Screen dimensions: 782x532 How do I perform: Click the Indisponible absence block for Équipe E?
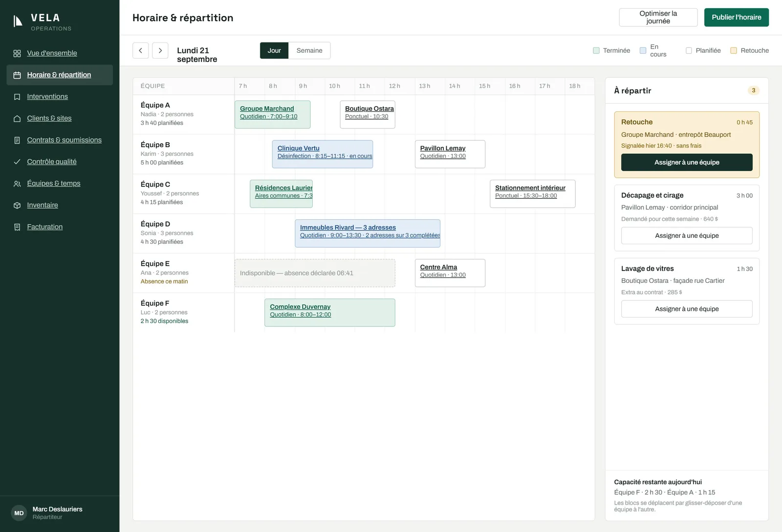click(315, 273)
